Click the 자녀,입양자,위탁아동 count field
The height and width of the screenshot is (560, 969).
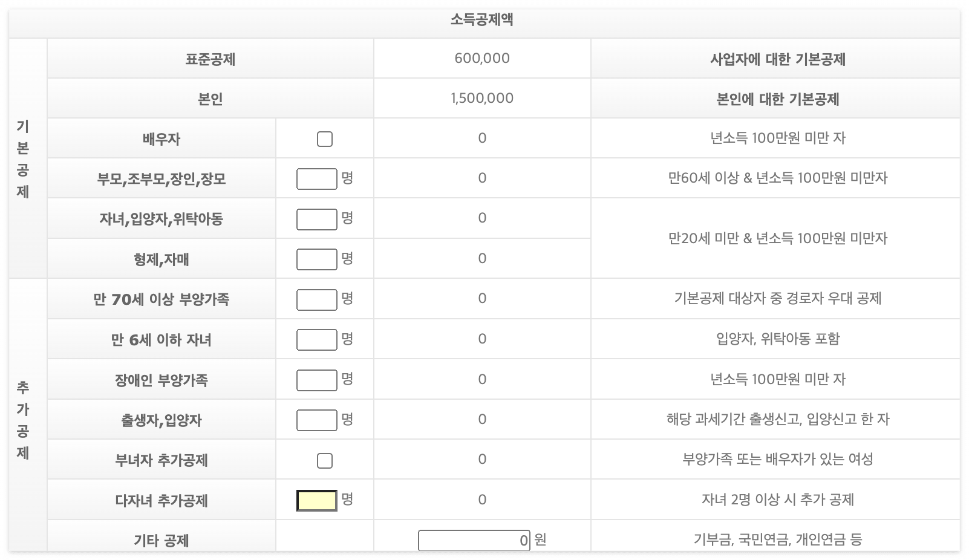tap(315, 218)
